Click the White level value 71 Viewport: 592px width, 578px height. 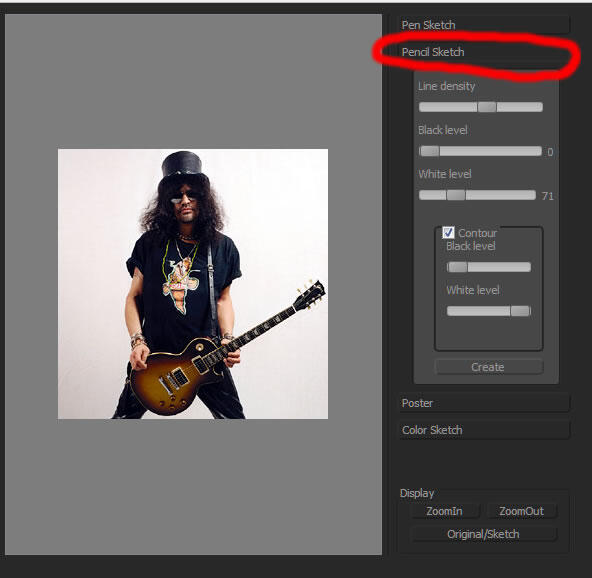(548, 196)
